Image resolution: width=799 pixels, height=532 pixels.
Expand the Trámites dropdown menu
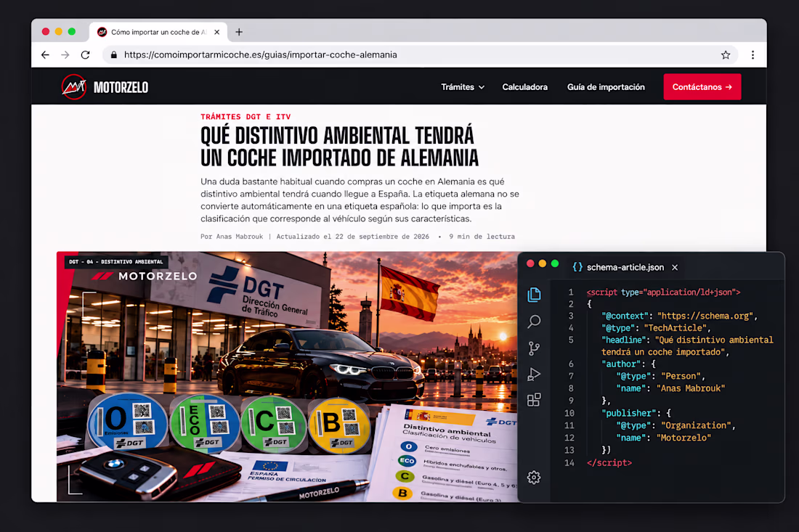[463, 87]
